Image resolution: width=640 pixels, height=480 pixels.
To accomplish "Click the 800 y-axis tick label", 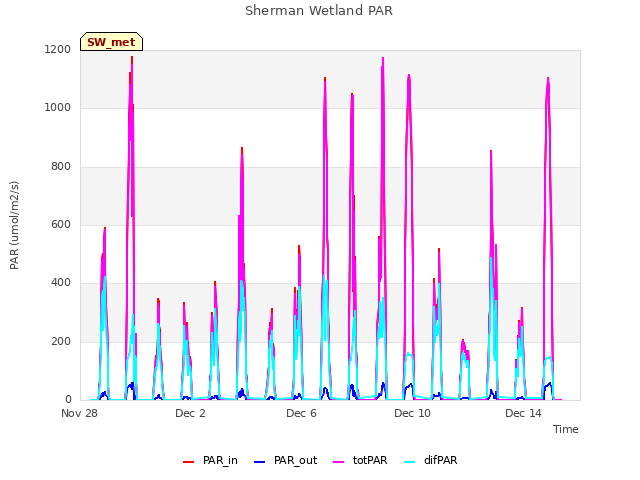I will click(x=61, y=167).
